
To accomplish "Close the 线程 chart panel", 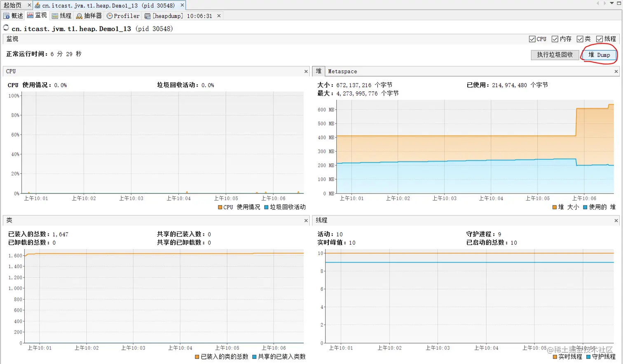I will [616, 221].
